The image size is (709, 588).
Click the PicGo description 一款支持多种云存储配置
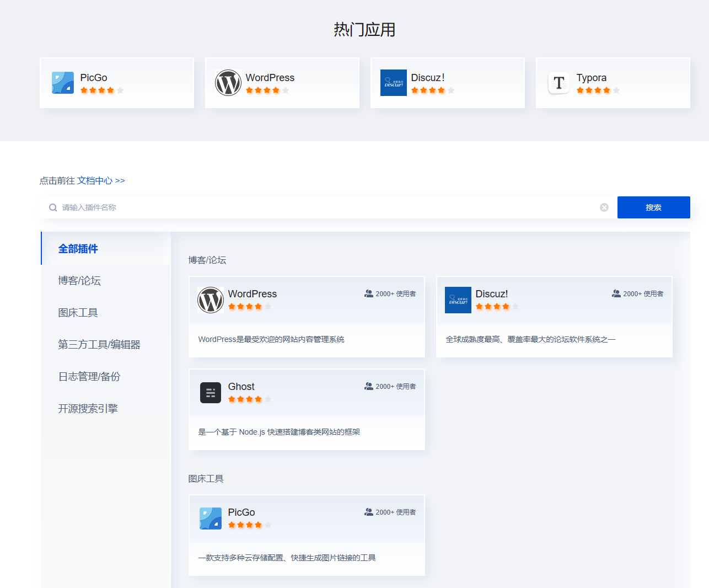pyautogui.click(x=287, y=558)
